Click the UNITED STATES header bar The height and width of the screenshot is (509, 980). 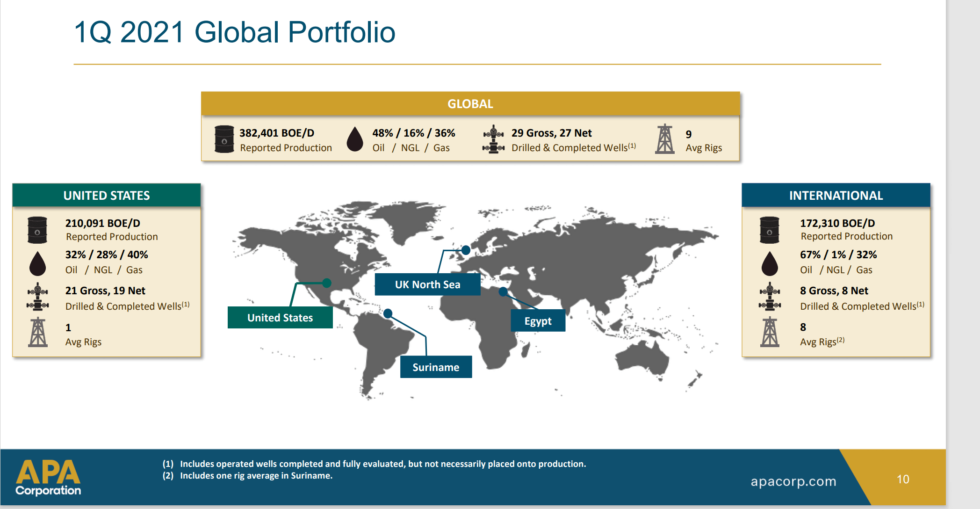(x=107, y=195)
